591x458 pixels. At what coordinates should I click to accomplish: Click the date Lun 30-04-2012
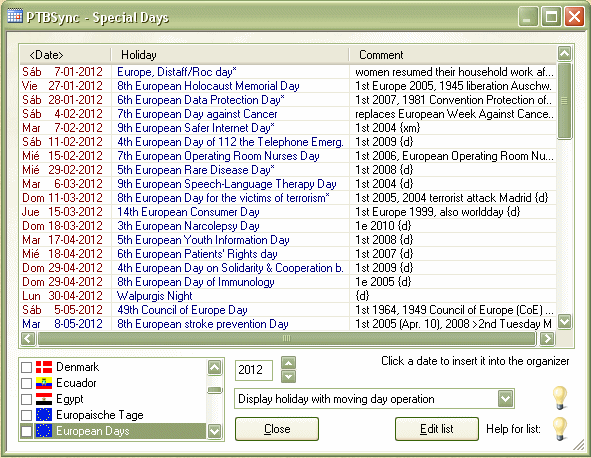(62, 296)
